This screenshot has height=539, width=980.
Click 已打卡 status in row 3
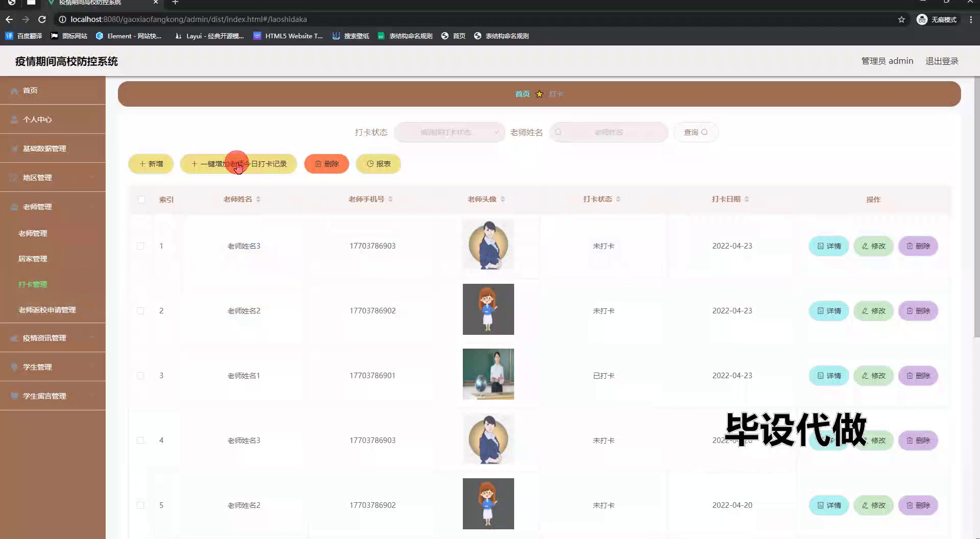coord(603,376)
